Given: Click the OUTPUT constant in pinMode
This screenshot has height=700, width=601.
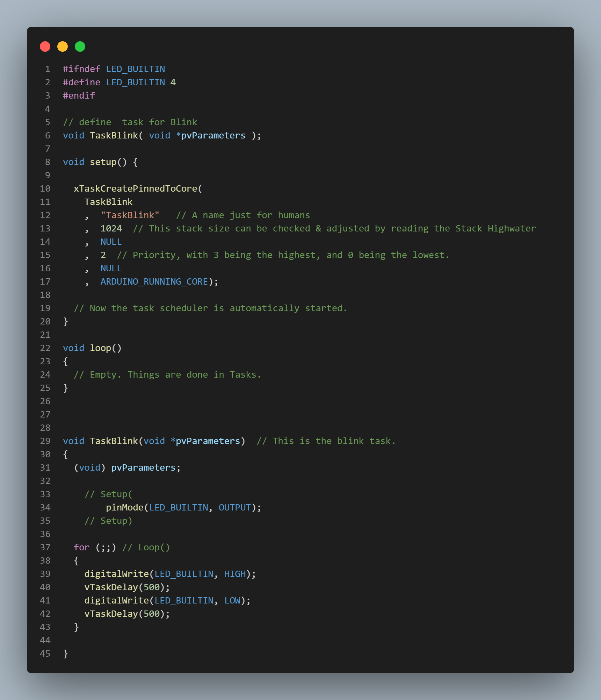Looking at the screenshot, I should pyautogui.click(x=234, y=508).
